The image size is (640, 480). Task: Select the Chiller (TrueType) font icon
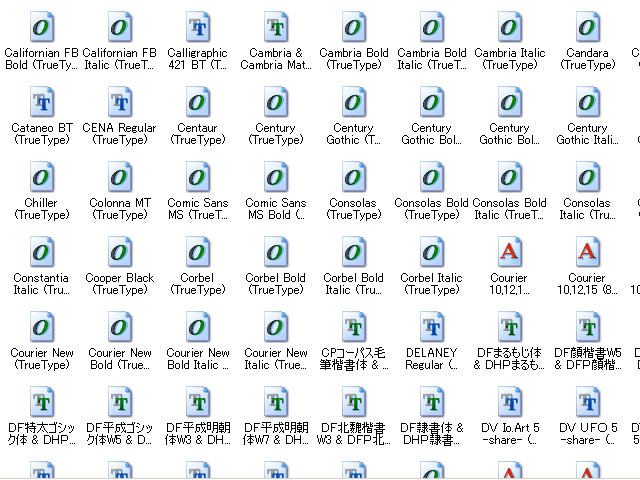pos(42,177)
